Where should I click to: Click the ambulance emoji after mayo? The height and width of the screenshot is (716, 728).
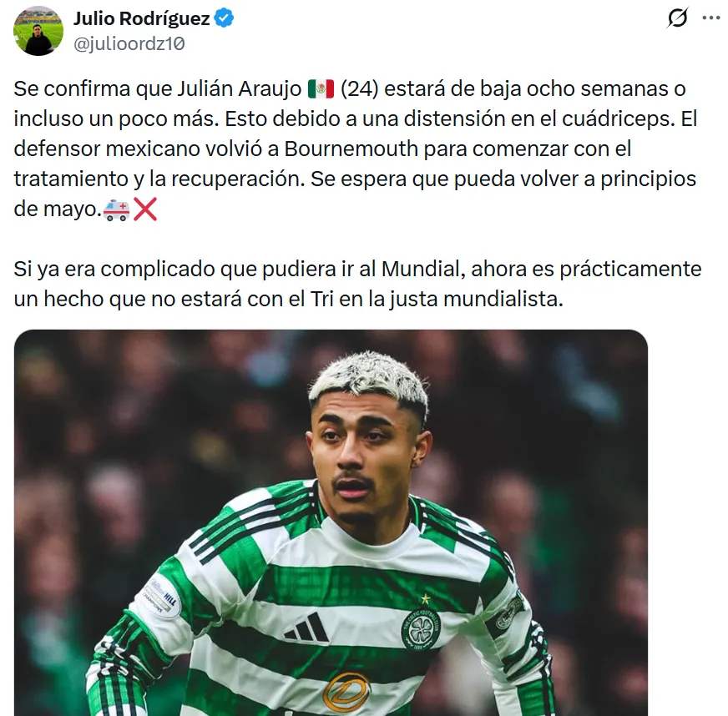116,209
